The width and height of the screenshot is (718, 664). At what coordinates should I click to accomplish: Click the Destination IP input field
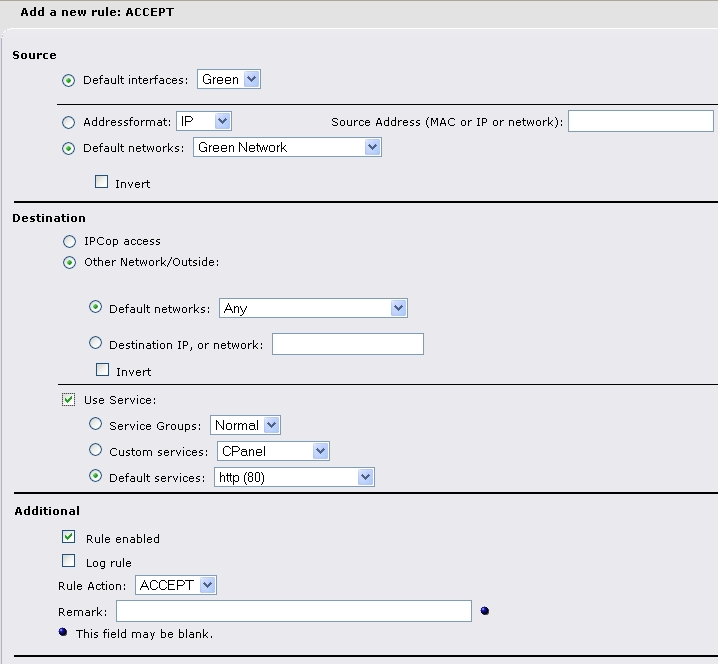coord(348,344)
